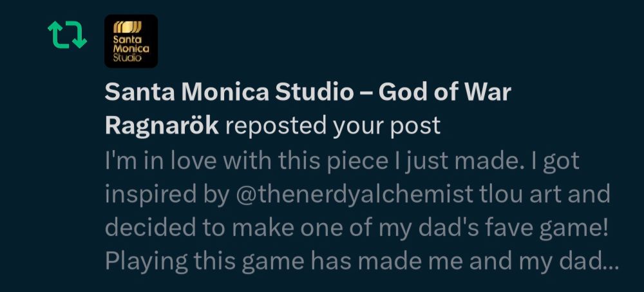Tap the words 'I just made. I got'
644x292 pixels.
(x=486, y=161)
